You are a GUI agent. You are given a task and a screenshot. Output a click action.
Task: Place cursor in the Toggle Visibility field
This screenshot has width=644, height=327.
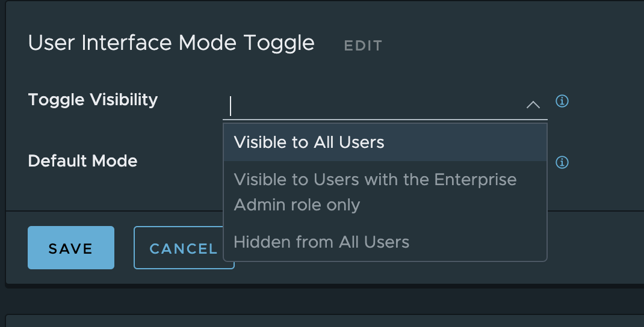[x=373, y=106]
